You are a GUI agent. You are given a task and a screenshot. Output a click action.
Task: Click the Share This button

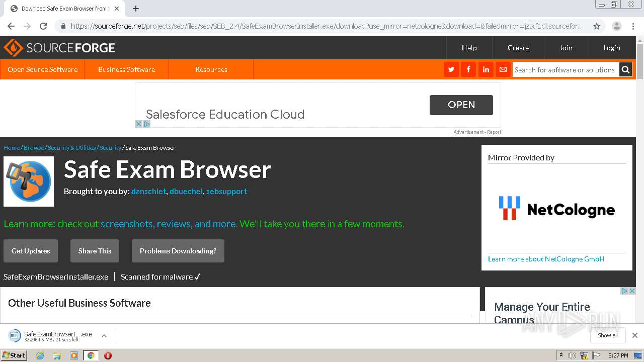95,251
